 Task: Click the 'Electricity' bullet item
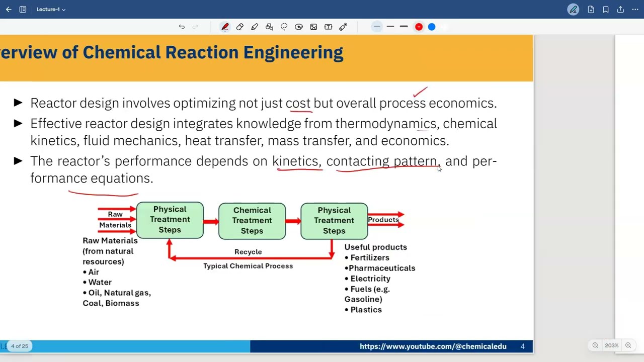(367, 279)
